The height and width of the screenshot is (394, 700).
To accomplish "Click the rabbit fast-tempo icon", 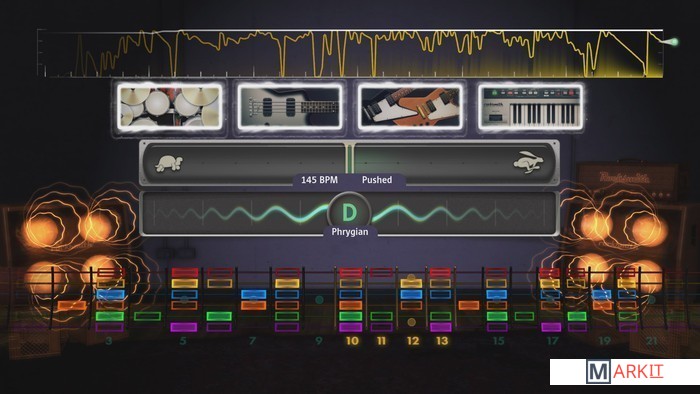I will (x=529, y=162).
